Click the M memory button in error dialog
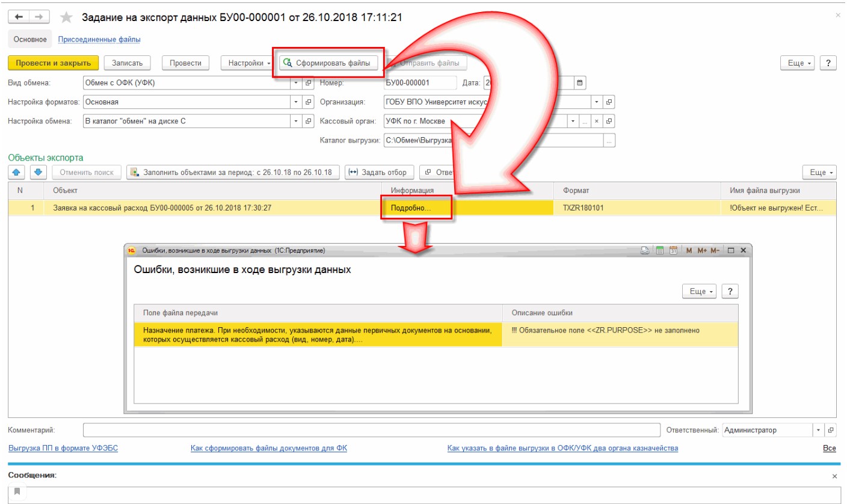The width and height of the screenshot is (847, 504). tap(689, 250)
